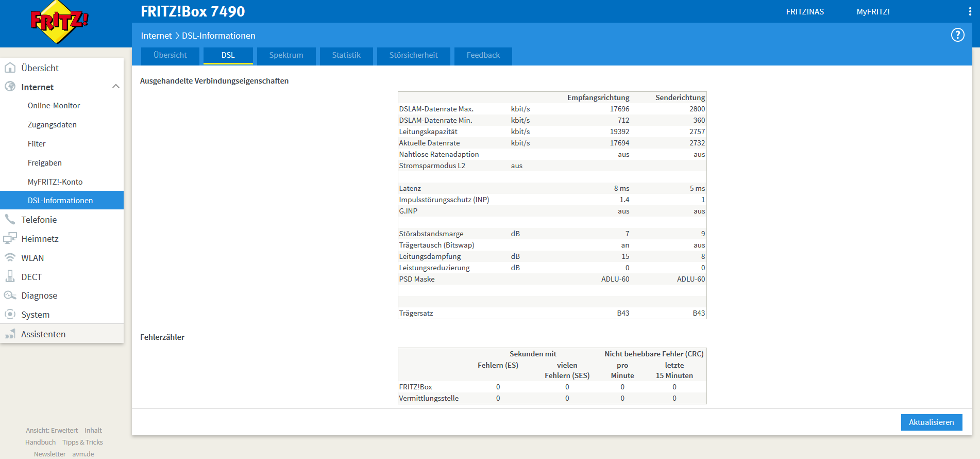Open the help question mark icon
980x459 pixels.
[x=957, y=35]
